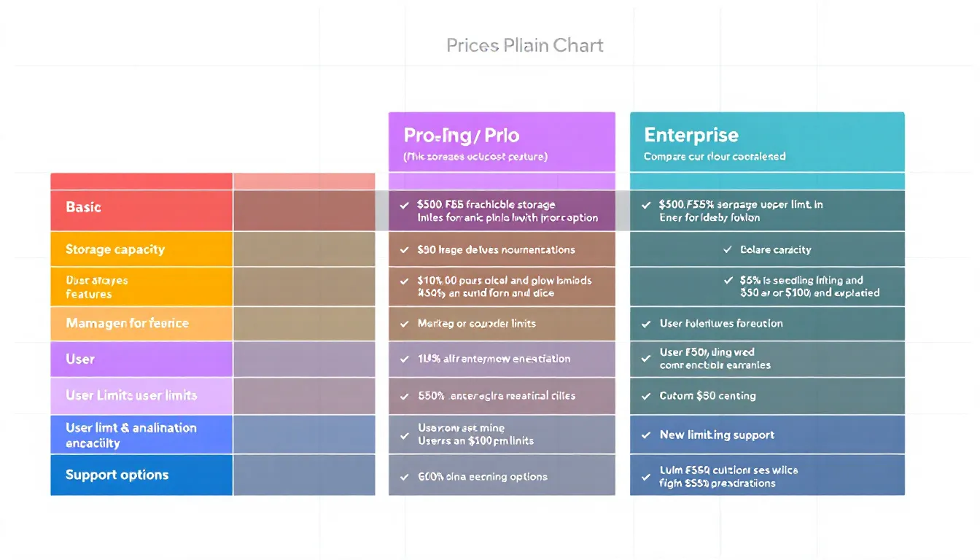The image size is (980, 560).
Task: Click the checkmark next to "Bolare caracity"
Action: point(728,250)
